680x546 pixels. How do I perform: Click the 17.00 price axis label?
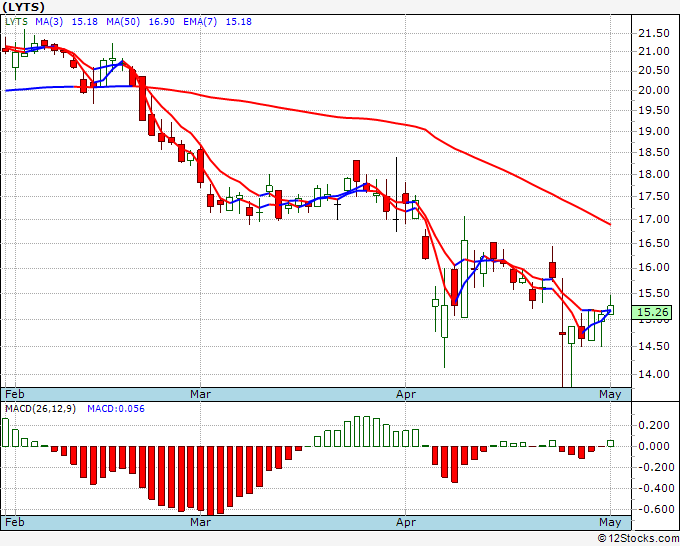tap(654, 219)
